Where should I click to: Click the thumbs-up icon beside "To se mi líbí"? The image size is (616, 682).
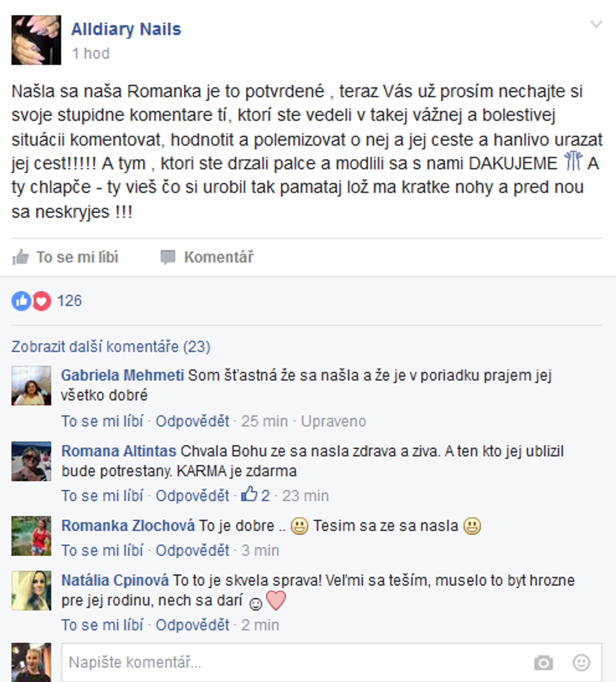20,257
